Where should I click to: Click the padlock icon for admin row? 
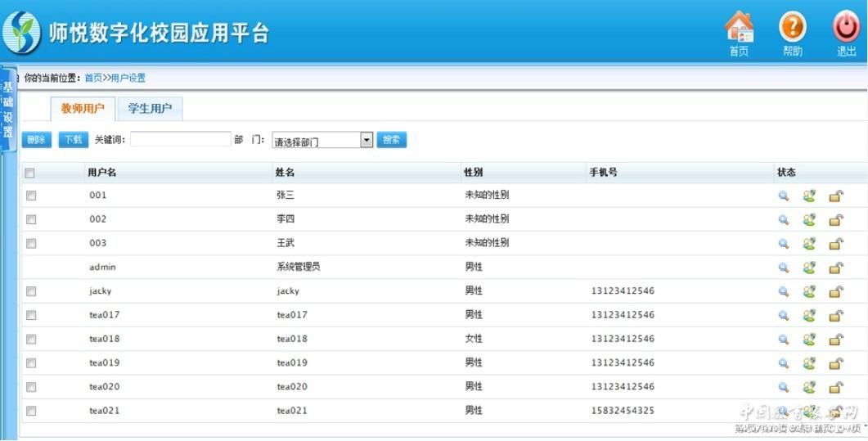[835, 268]
